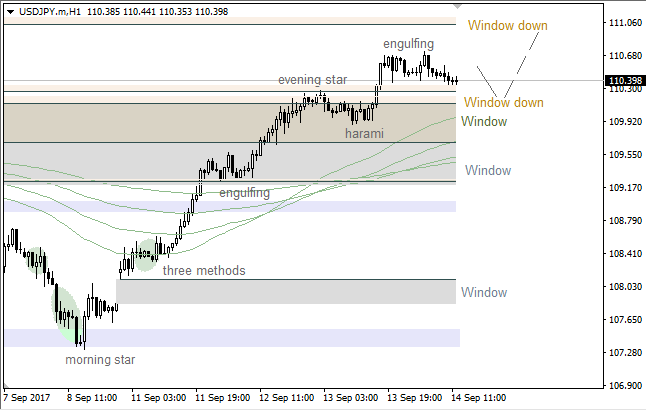Select the evening star pattern label

click(313, 80)
